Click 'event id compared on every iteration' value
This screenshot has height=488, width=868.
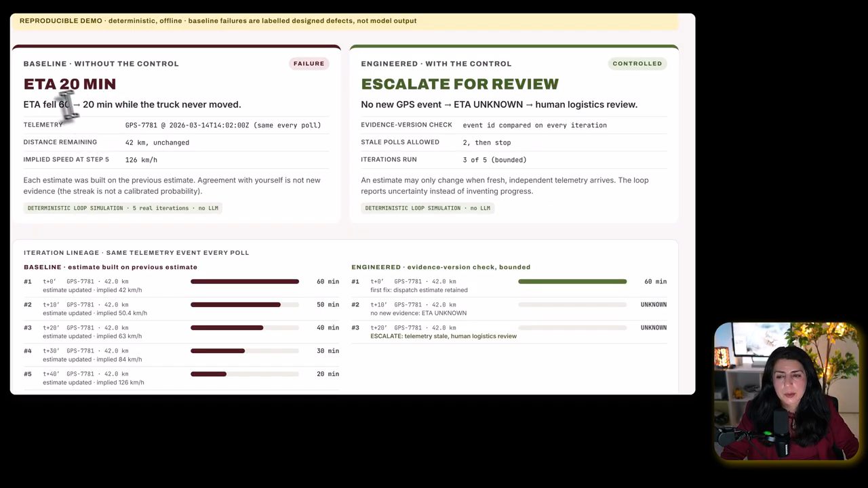point(535,125)
